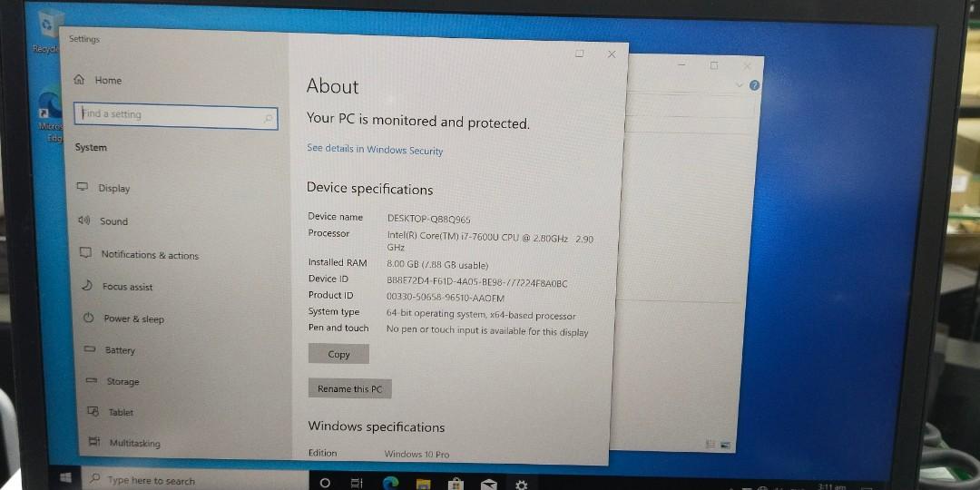Expand ribbon chevron in background window
This screenshot has width=980, height=490.
740,85
